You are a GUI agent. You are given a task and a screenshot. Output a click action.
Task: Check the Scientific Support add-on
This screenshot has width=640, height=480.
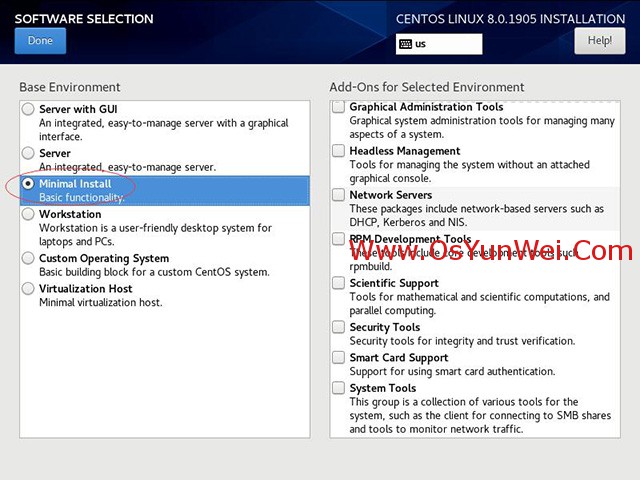click(339, 283)
